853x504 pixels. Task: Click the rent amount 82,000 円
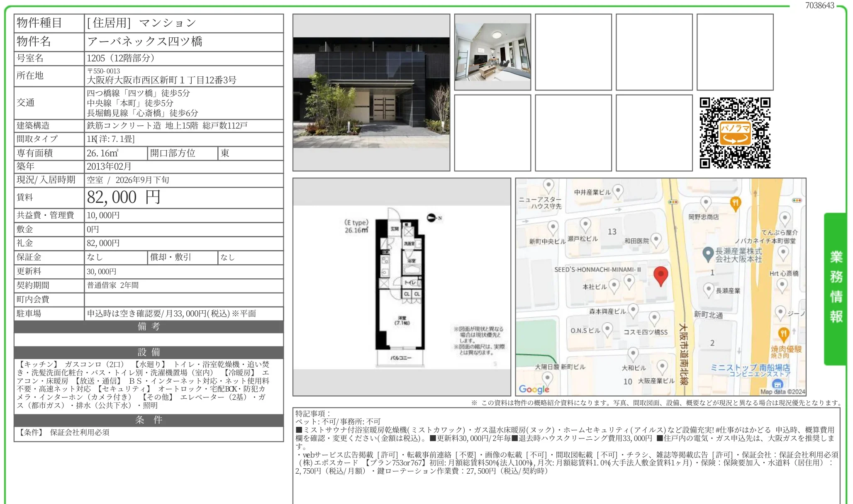(124, 197)
